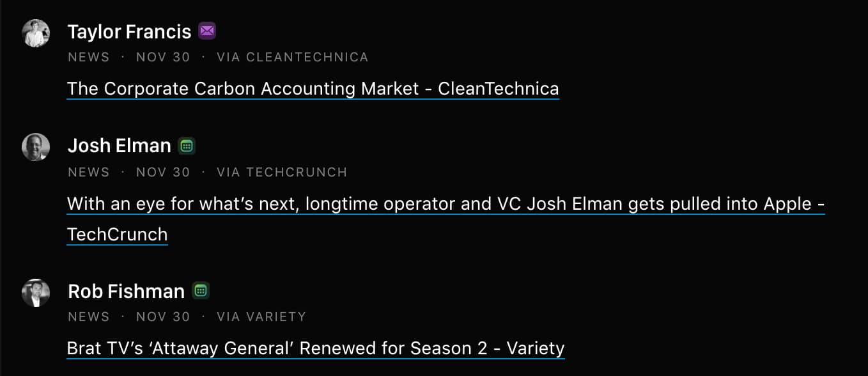Click the Taylor Francis name
868x376 pixels.
[129, 31]
